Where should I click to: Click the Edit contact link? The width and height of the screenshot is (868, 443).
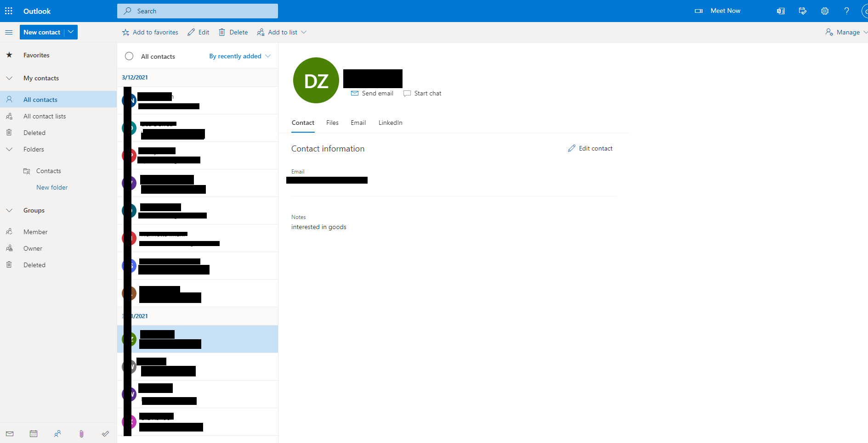point(590,148)
